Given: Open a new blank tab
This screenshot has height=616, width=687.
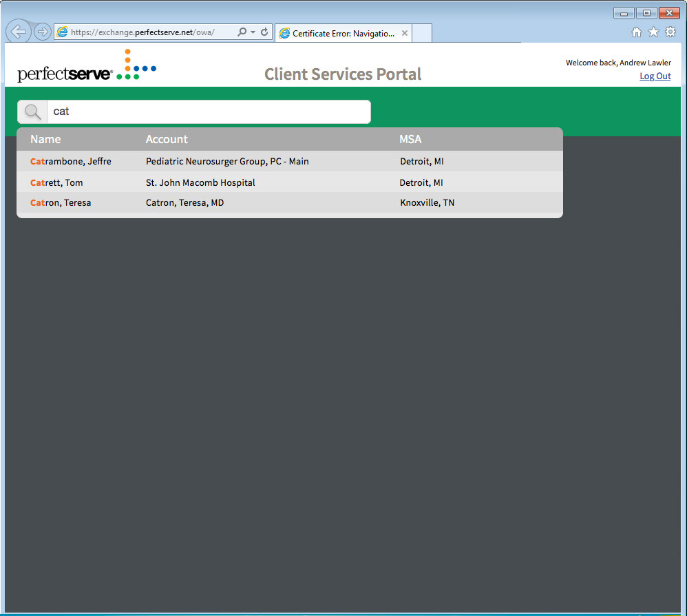Looking at the screenshot, I should pos(421,33).
